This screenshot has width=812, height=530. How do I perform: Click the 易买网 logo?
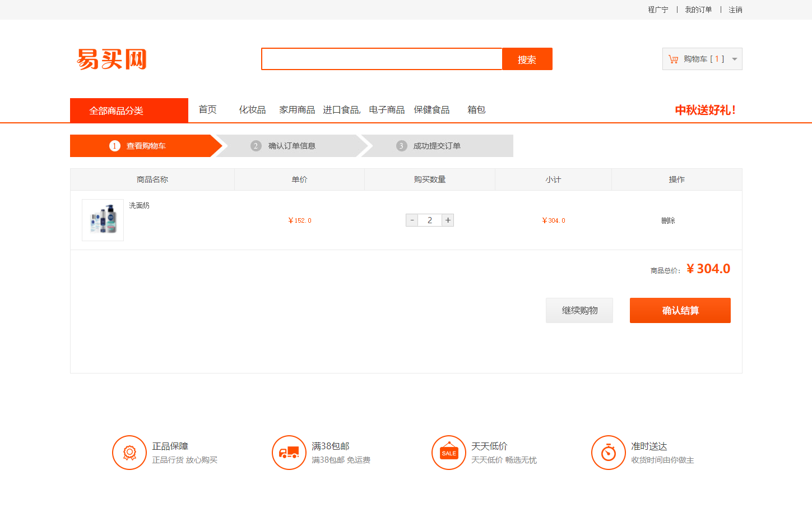click(111, 59)
